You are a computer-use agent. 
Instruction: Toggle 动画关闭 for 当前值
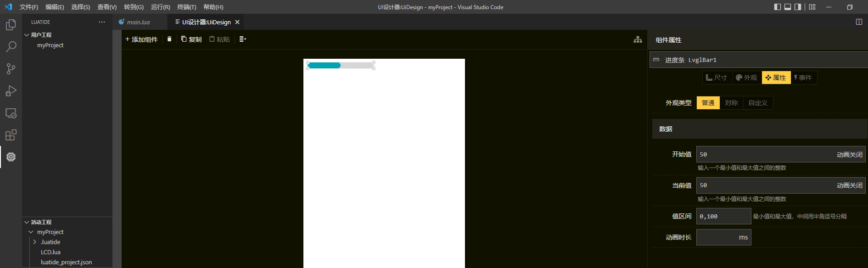849,185
